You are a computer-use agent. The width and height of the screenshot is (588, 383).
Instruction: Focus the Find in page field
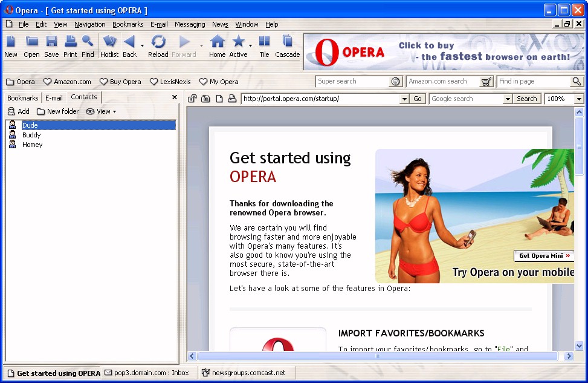click(x=534, y=82)
